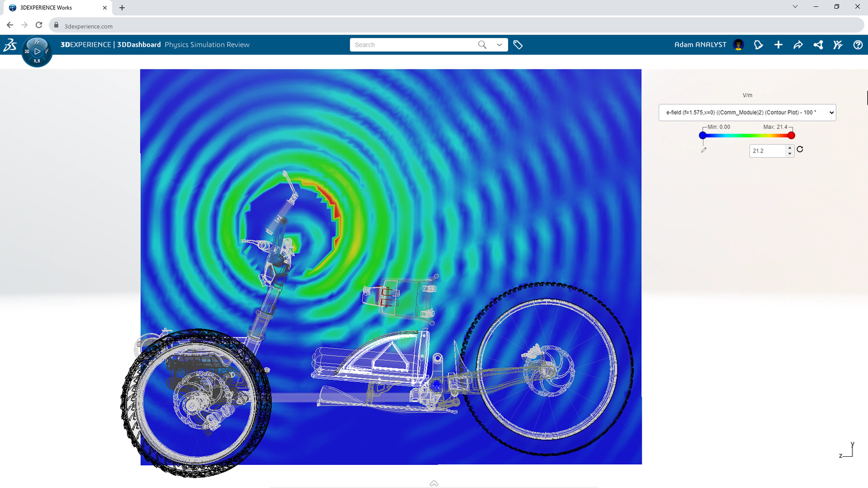The height and width of the screenshot is (488, 868).
Task: Open sharing options with the share arrow icon
Action: coord(798,45)
